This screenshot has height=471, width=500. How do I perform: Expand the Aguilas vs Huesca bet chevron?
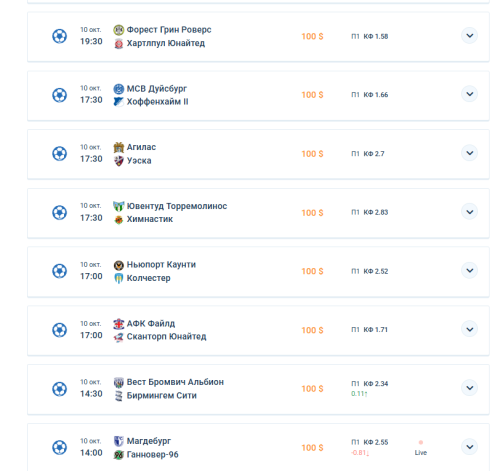tap(470, 153)
